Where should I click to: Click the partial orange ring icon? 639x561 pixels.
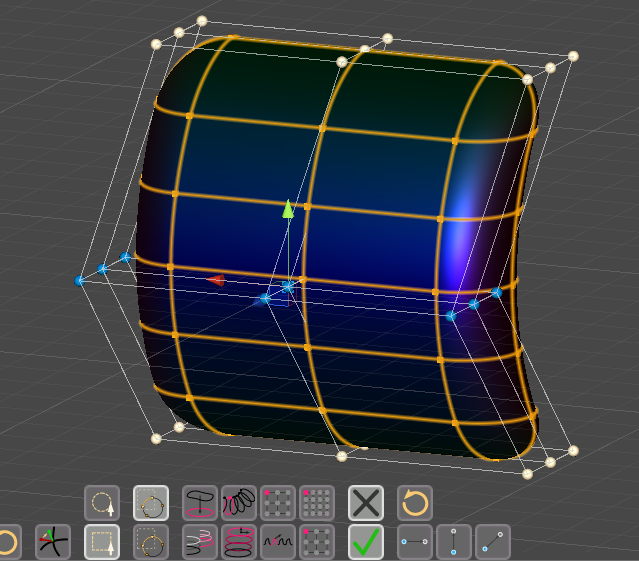pyautogui.click(x=9, y=542)
